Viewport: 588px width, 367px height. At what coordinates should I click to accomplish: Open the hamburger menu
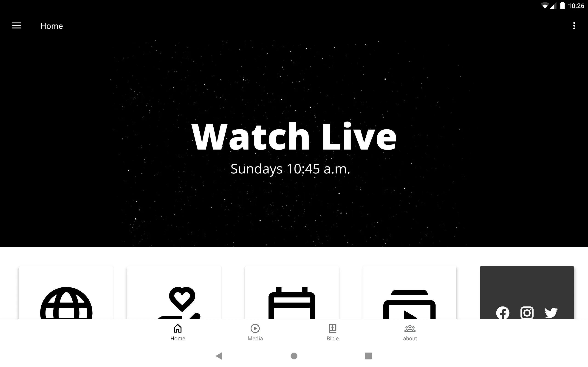click(17, 25)
